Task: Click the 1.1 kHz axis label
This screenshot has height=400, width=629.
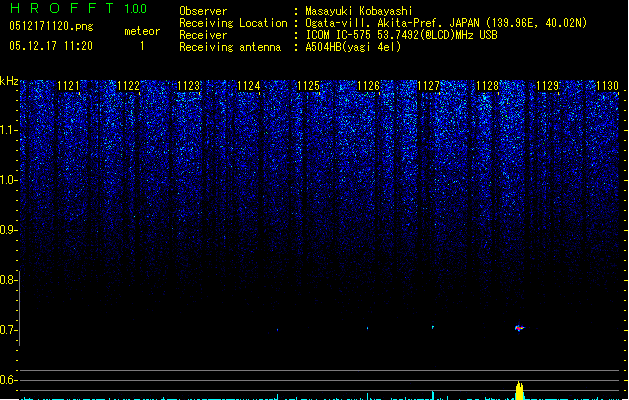Action: click(x=8, y=130)
